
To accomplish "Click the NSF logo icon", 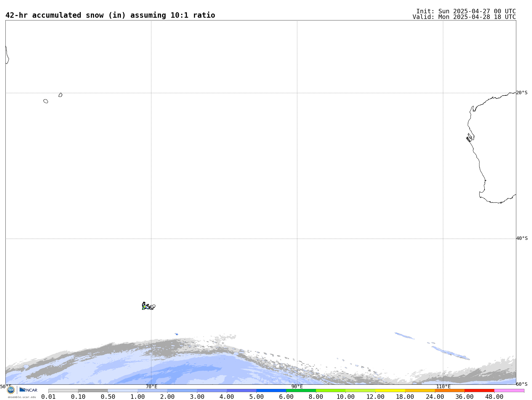I will click(x=11, y=390).
